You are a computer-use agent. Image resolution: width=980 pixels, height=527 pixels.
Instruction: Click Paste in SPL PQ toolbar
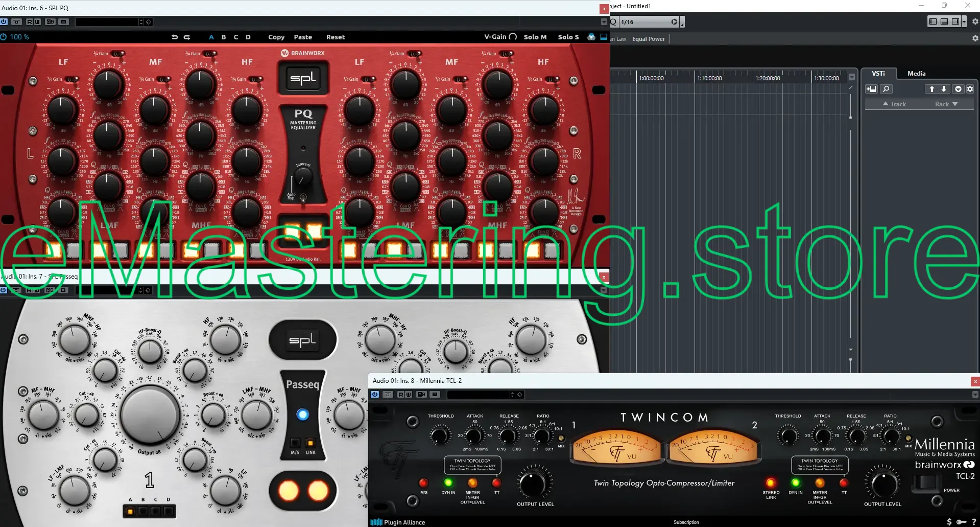pos(303,37)
